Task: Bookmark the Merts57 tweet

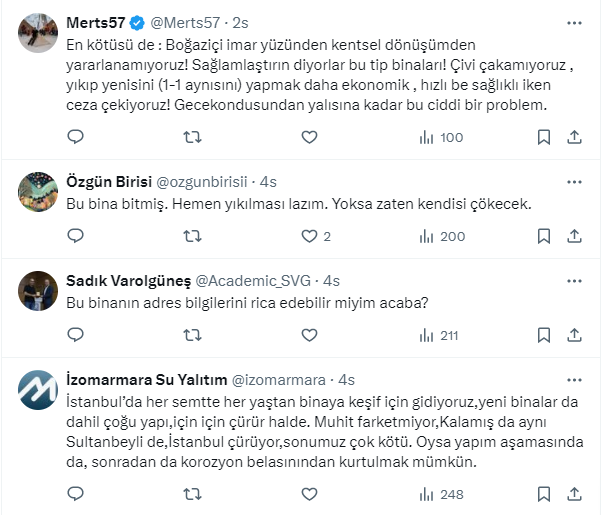Action: click(543, 137)
